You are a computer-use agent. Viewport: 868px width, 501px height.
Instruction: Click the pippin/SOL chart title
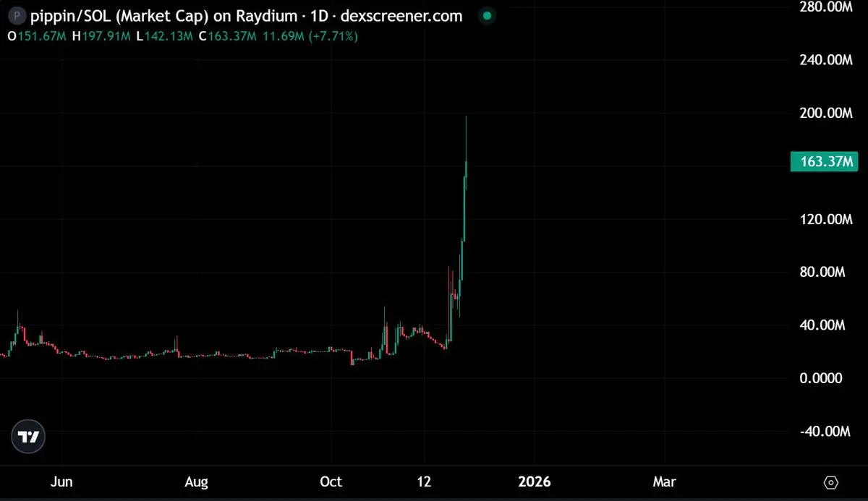(246, 16)
